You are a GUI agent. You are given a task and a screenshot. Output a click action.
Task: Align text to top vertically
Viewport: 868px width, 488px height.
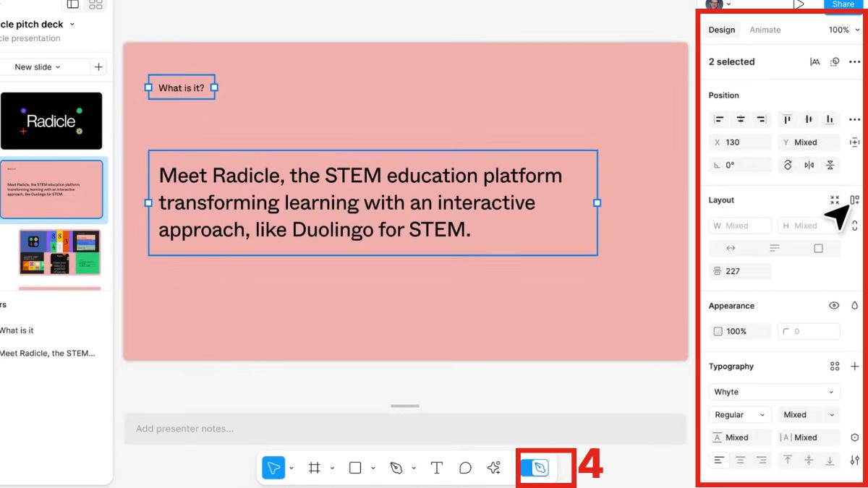pos(788,460)
